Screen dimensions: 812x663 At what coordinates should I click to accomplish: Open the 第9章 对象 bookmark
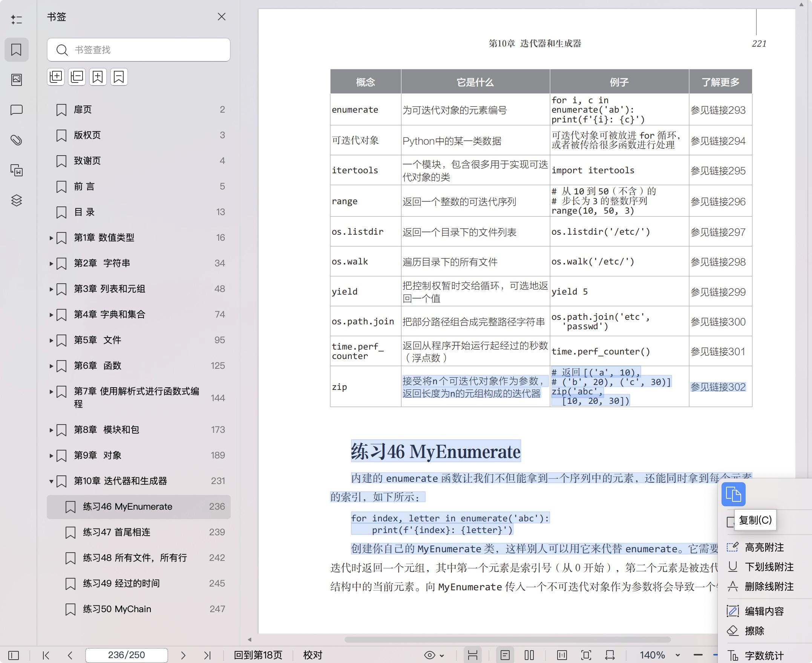tap(139, 455)
